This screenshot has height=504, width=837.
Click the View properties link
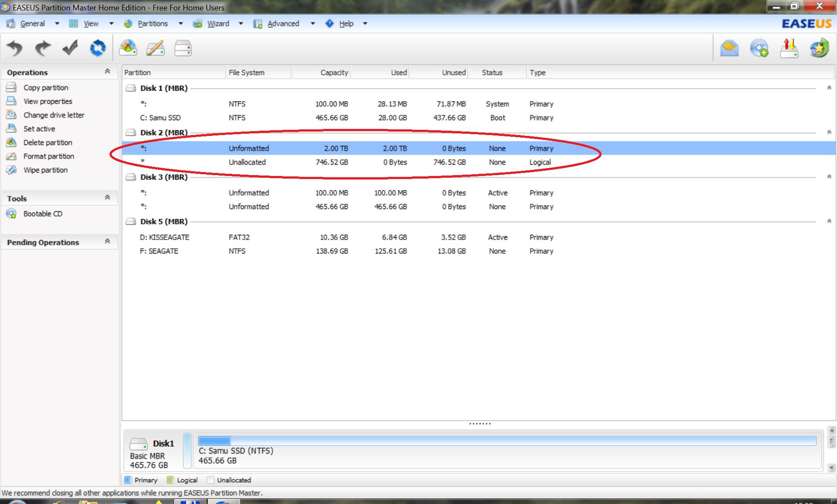(48, 101)
